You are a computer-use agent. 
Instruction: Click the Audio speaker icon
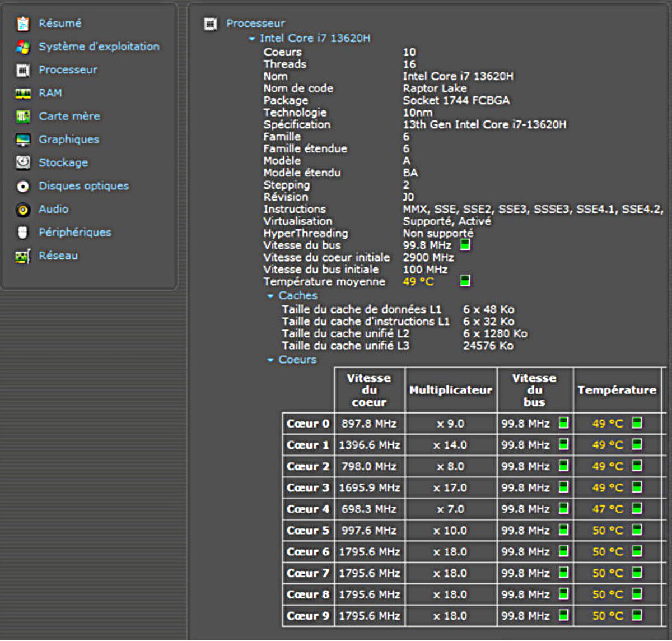22,210
